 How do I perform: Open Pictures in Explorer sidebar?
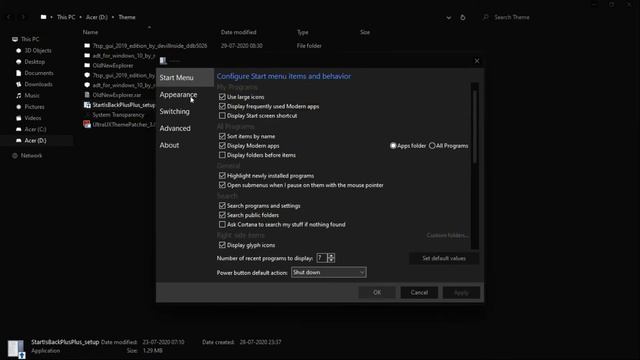(x=34, y=107)
